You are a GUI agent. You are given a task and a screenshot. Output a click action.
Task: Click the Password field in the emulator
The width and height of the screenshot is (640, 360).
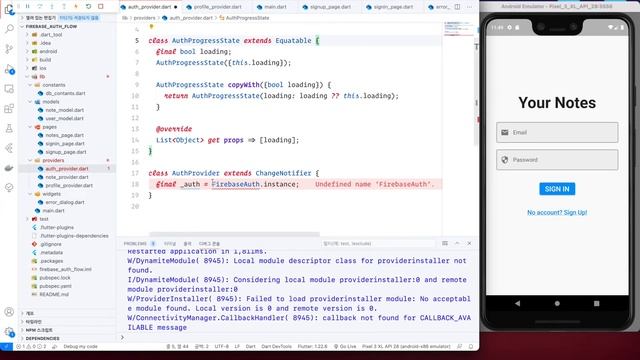tap(557, 160)
